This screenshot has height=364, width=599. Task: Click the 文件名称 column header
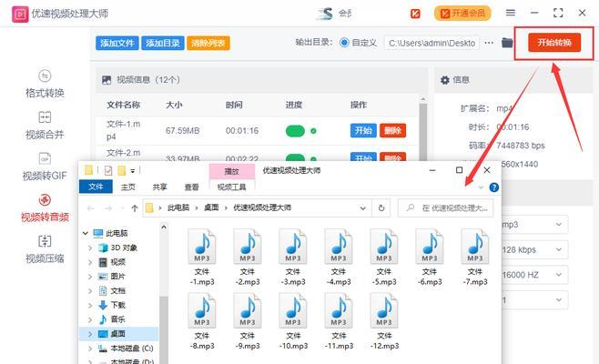123,105
